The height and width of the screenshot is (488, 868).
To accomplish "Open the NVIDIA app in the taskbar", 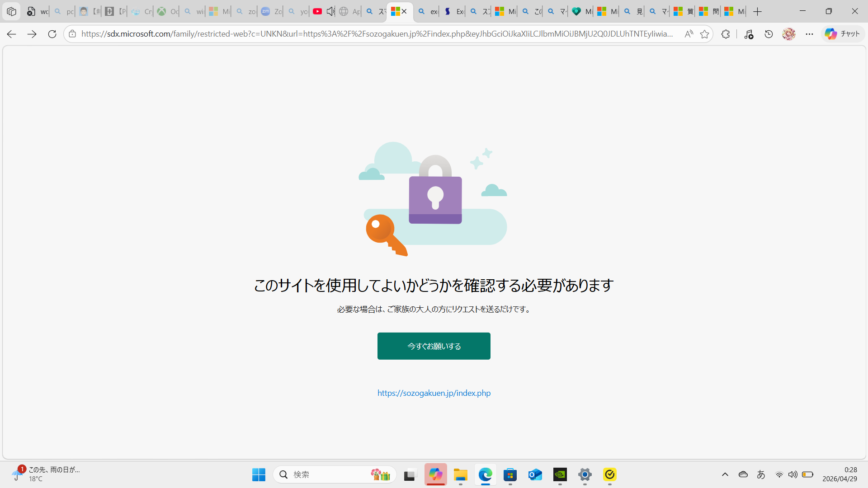I will [560, 474].
